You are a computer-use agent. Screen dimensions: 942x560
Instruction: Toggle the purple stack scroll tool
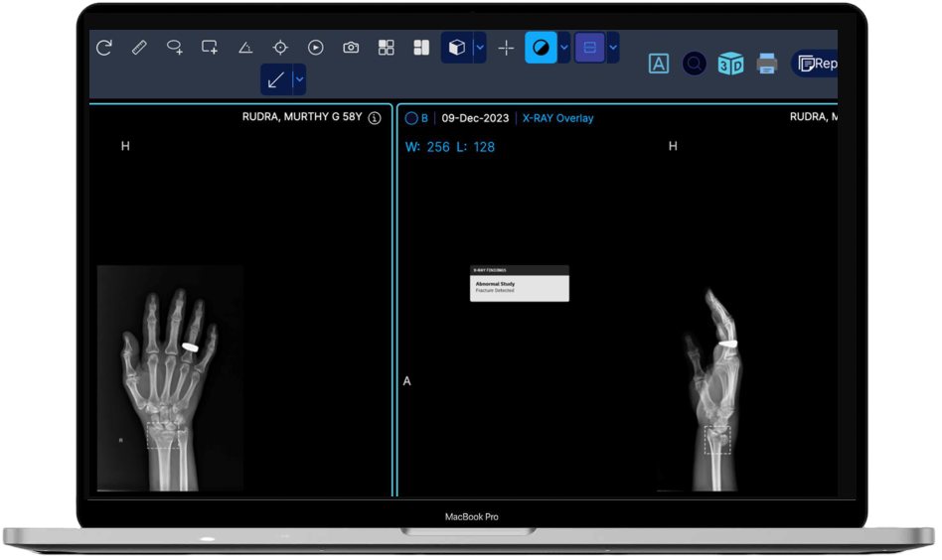click(590, 48)
